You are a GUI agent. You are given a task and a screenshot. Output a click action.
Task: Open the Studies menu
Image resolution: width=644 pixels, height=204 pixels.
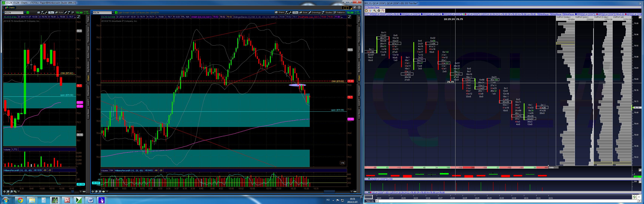click(x=327, y=12)
